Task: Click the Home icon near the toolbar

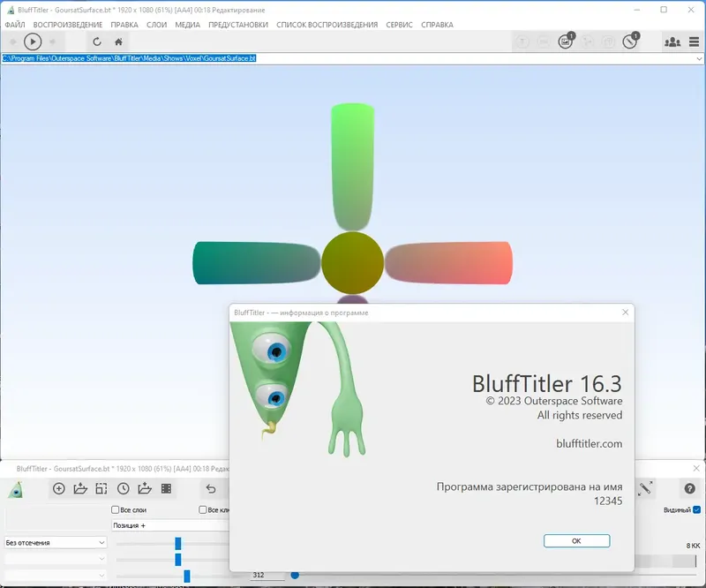Action: pyautogui.click(x=119, y=41)
